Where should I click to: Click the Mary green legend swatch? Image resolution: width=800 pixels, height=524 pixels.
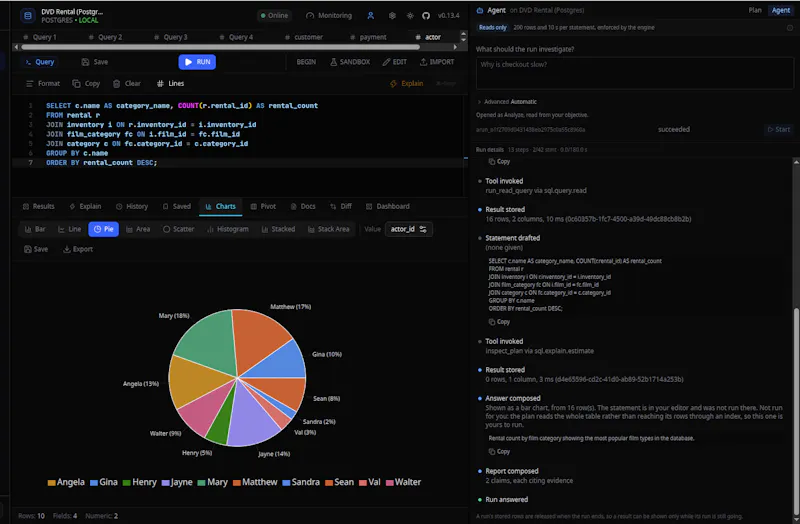[201, 483]
